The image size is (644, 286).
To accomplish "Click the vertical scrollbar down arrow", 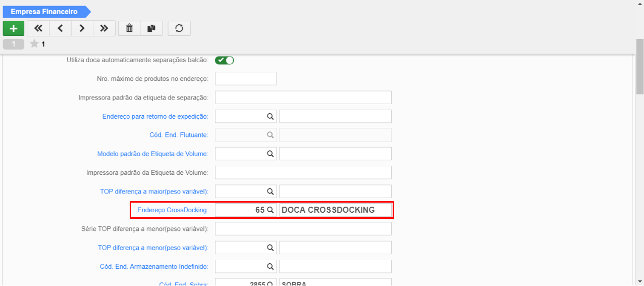I will tap(640, 281).
